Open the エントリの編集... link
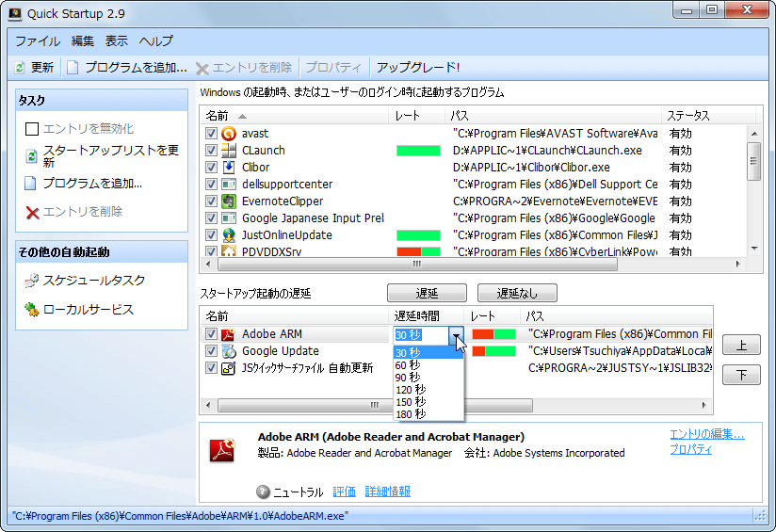Viewport: 776px width, 532px height. 706,434
